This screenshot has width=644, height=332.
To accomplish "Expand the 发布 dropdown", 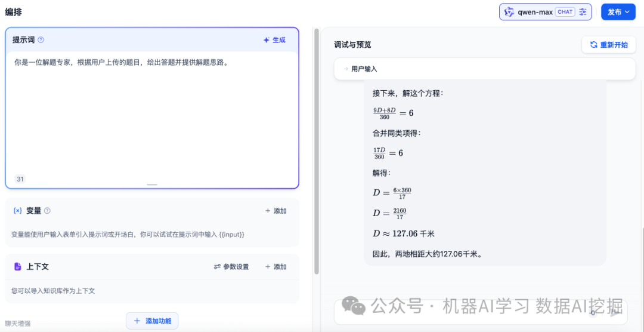I will tap(618, 12).
